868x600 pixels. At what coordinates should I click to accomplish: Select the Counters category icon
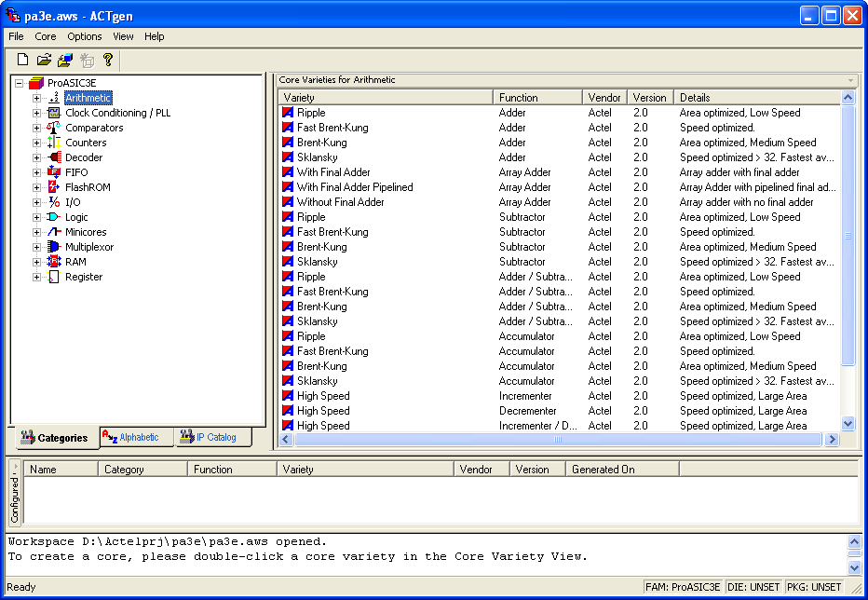point(54,143)
